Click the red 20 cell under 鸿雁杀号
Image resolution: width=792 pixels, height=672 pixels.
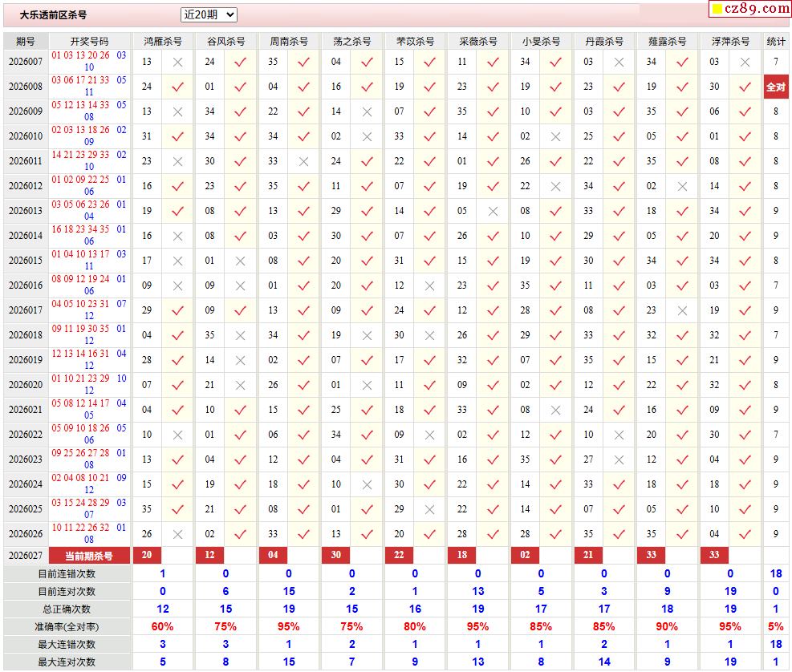(147, 556)
